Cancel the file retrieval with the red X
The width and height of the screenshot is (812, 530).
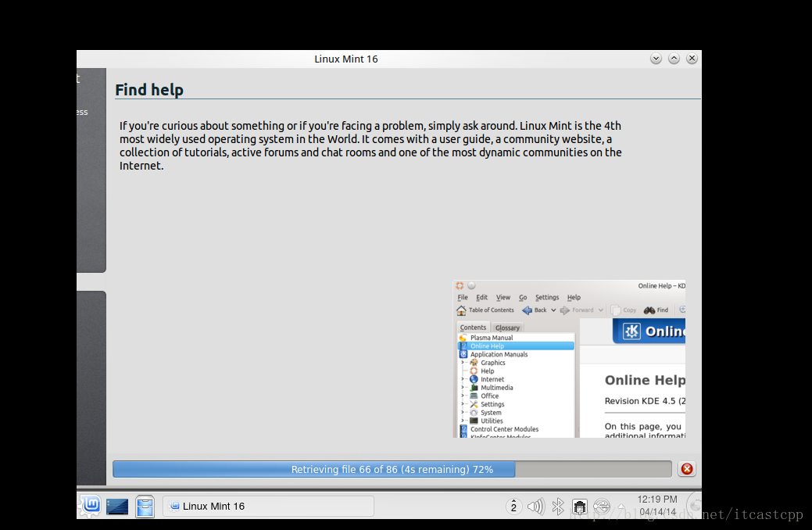click(x=687, y=469)
